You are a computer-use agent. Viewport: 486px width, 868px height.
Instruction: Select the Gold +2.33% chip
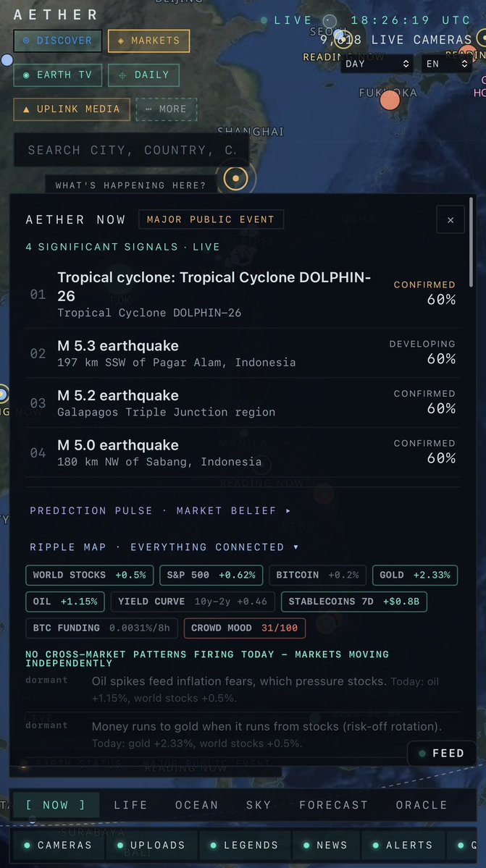[415, 575]
